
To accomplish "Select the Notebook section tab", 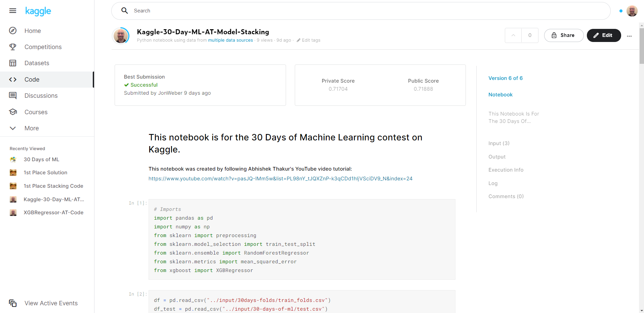I will click(500, 95).
